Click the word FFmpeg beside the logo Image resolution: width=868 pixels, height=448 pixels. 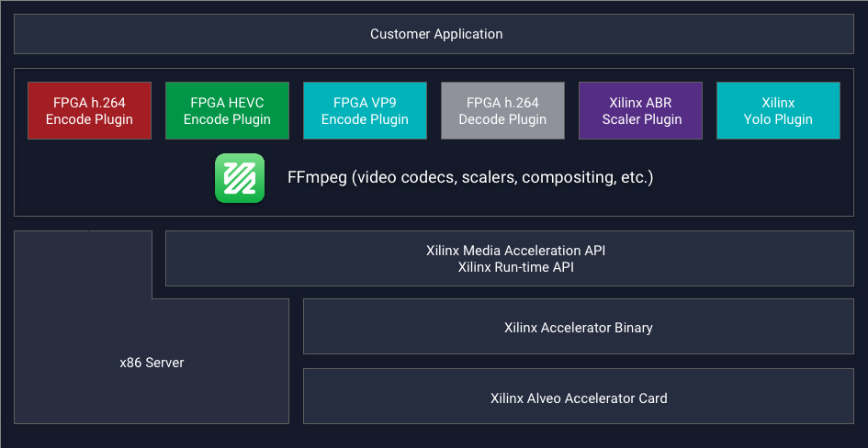(317, 177)
